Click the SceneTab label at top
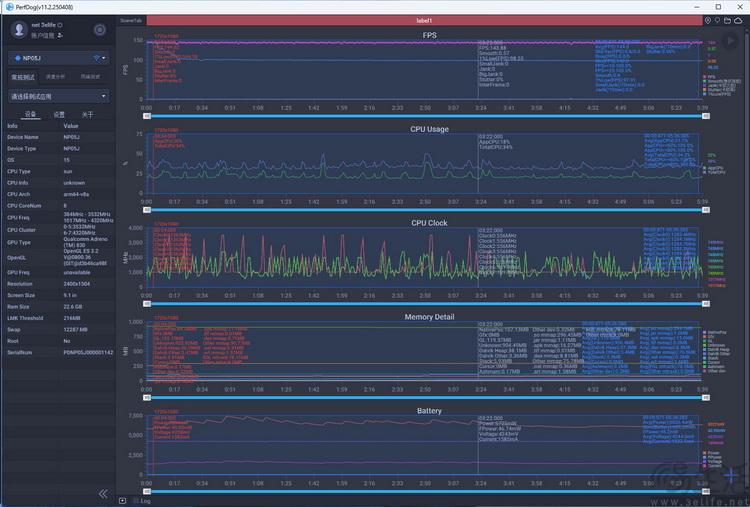 (x=131, y=20)
